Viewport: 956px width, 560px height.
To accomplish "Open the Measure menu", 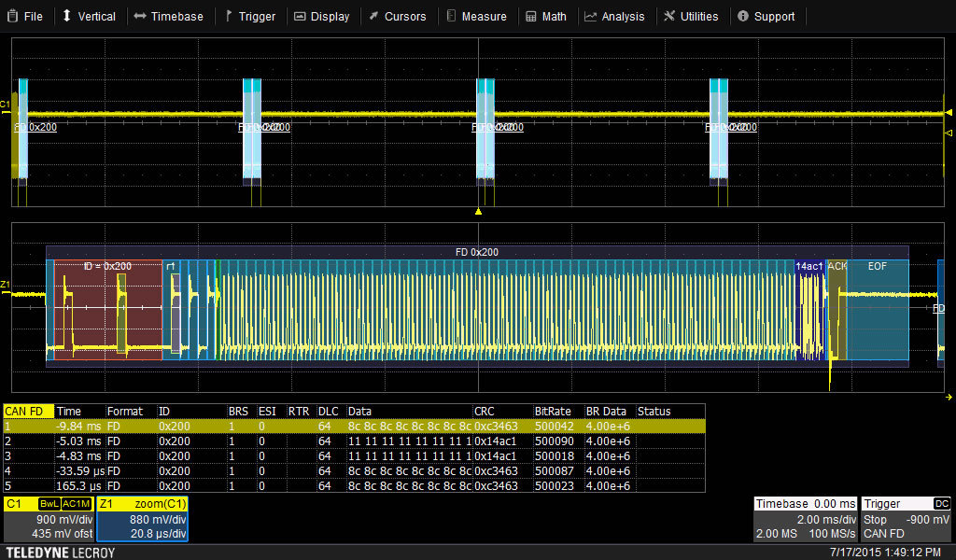I will click(x=476, y=16).
